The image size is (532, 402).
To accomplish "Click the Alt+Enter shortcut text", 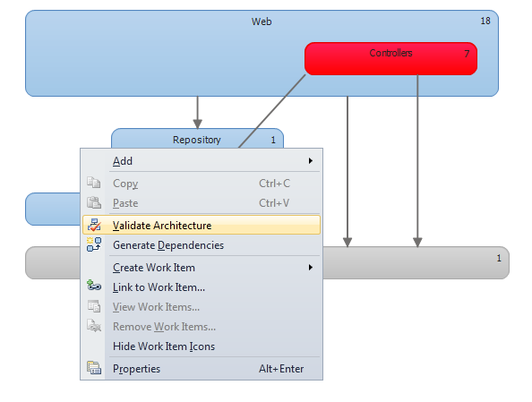I will tap(281, 368).
